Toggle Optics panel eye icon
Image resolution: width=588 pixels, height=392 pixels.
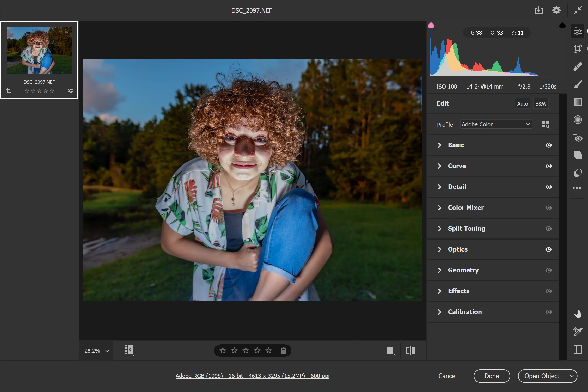pyautogui.click(x=548, y=249)
